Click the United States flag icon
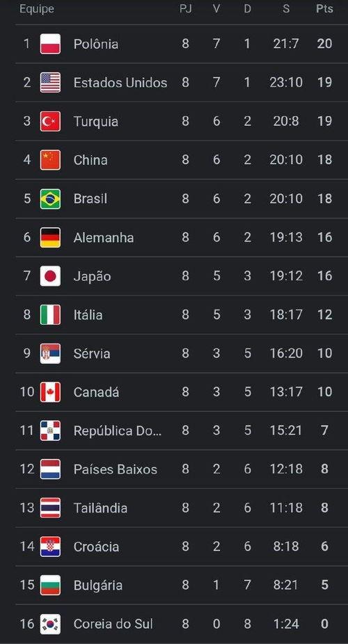Image resolution: width=348 pixels, height=644 pixels. (x=50, y=83)
